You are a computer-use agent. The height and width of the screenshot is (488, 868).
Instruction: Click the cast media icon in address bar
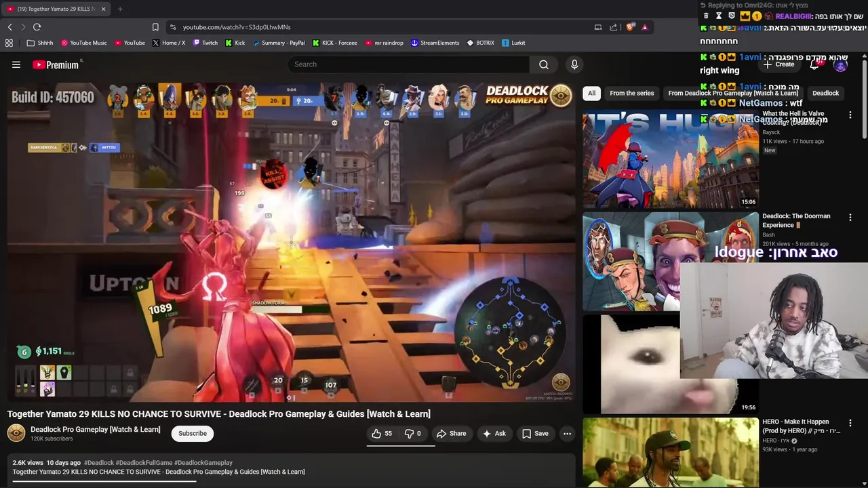coord(598,27)
